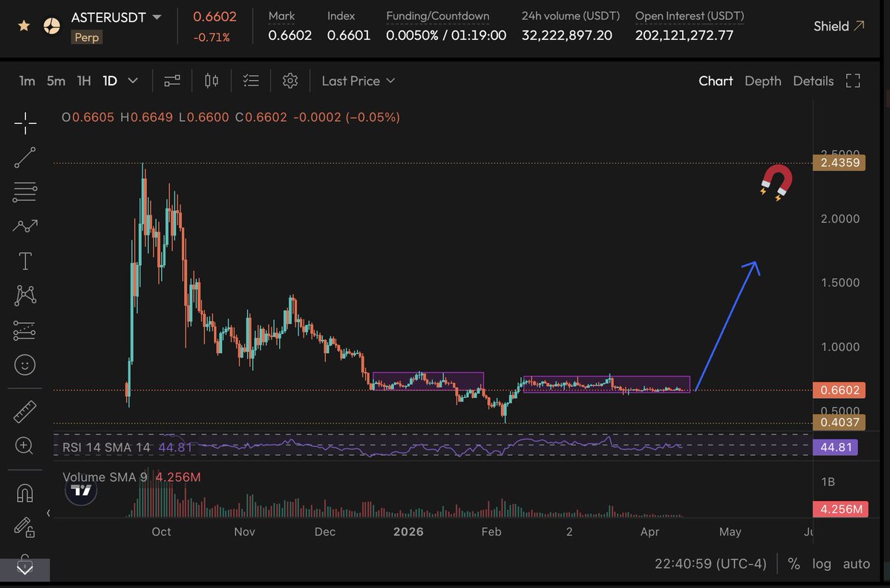Toggle fullscreen chart view

click(853, 81)
